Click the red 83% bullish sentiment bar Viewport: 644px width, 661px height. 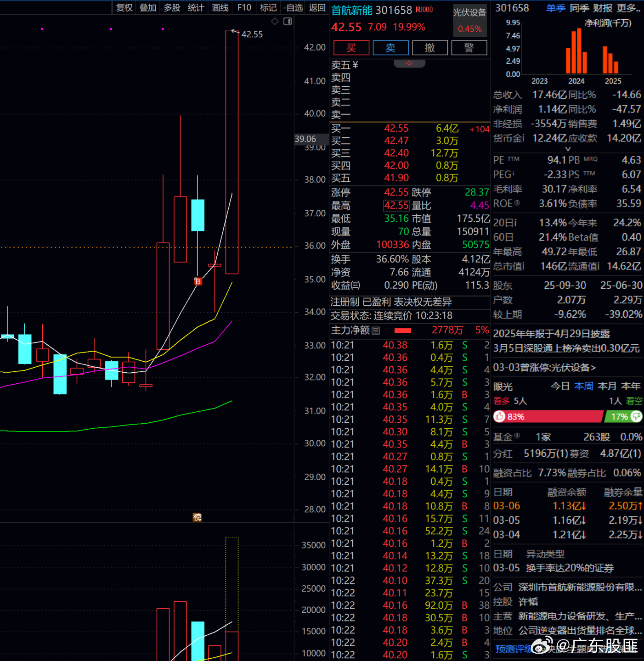548,416
